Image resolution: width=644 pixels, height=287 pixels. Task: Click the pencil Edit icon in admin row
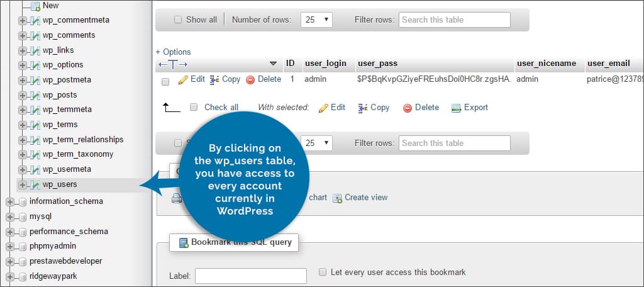[183, 80]
